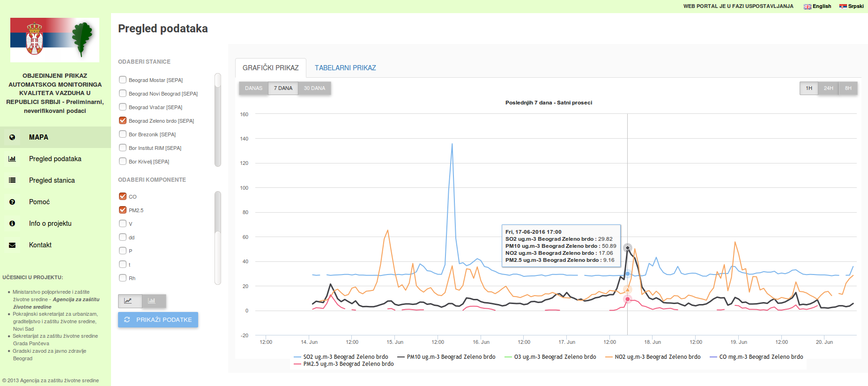Click the Serbian coat of arms logo
The height and width of the screenshot is (386, 868).
(34, 38)
